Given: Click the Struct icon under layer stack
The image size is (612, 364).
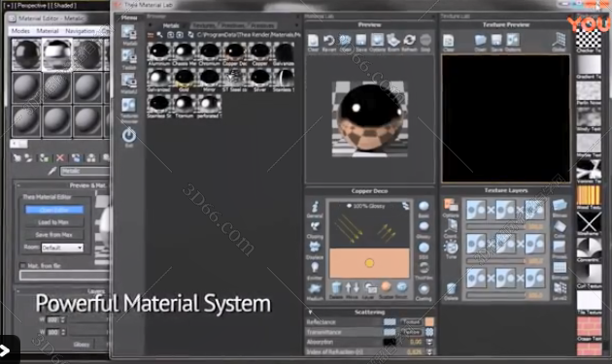Looking at the screenshot, I should tap(401, 287).
